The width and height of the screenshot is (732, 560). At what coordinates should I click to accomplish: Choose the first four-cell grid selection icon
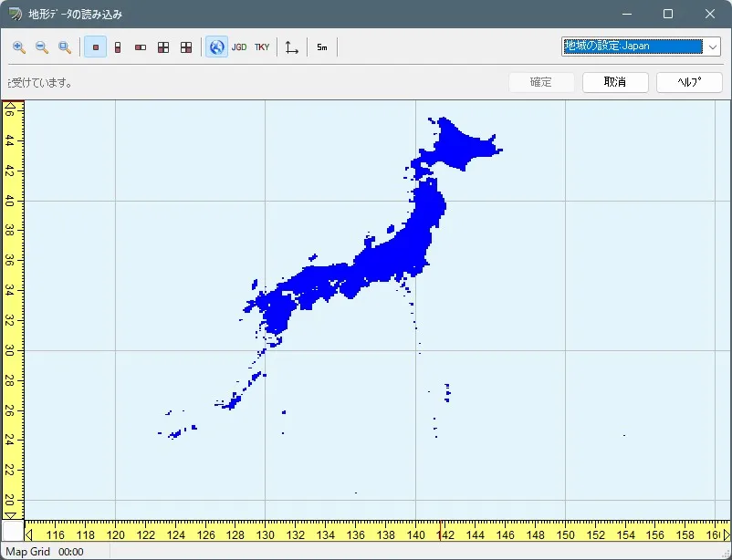[x=163, y=47]
